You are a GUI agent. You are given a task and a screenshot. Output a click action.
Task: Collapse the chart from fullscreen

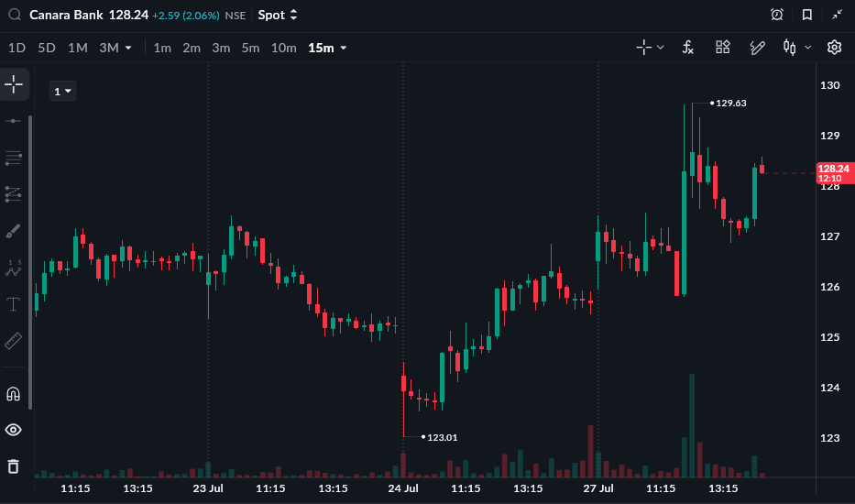(x=837, y=15)
